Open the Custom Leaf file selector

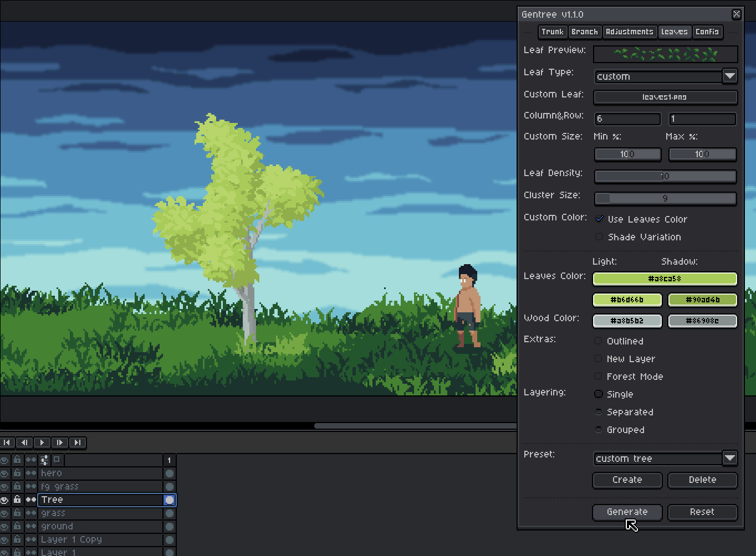click(x=665, y=97)
